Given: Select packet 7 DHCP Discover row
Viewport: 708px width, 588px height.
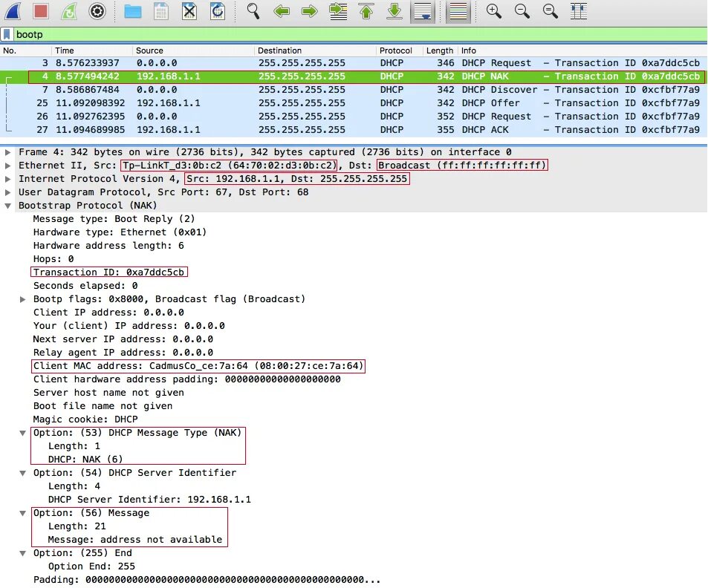Looking at the screenshot, I should (x=354, y=90).
